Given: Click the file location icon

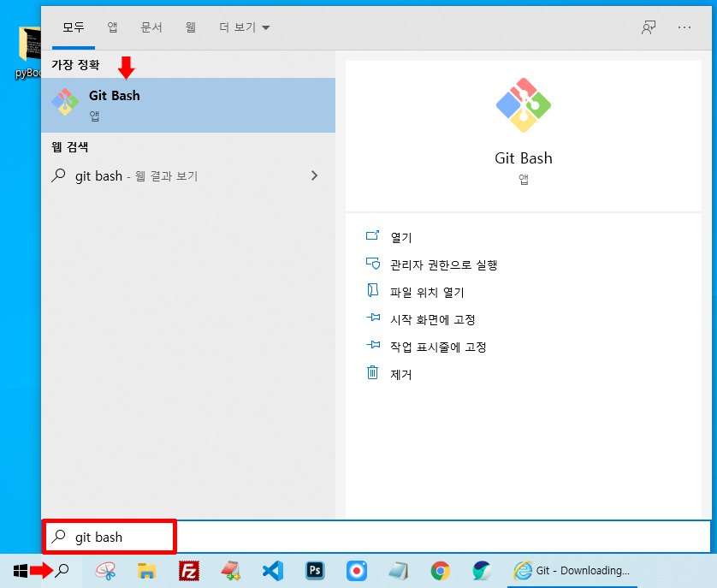Looking at the screenshot, I should (373, 290).
